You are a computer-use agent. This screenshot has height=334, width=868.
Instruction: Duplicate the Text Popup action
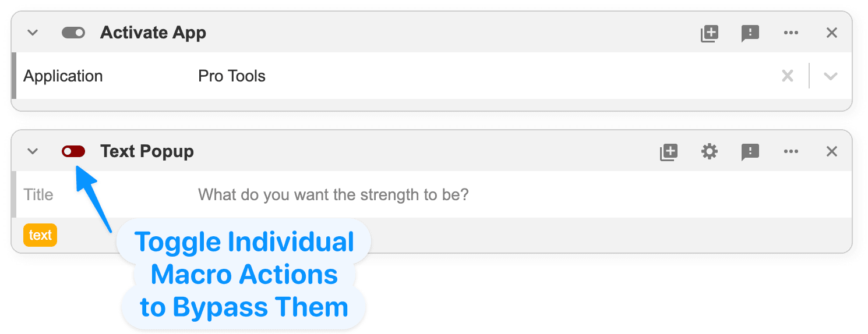pyautogui.click(x=668, y=152)
